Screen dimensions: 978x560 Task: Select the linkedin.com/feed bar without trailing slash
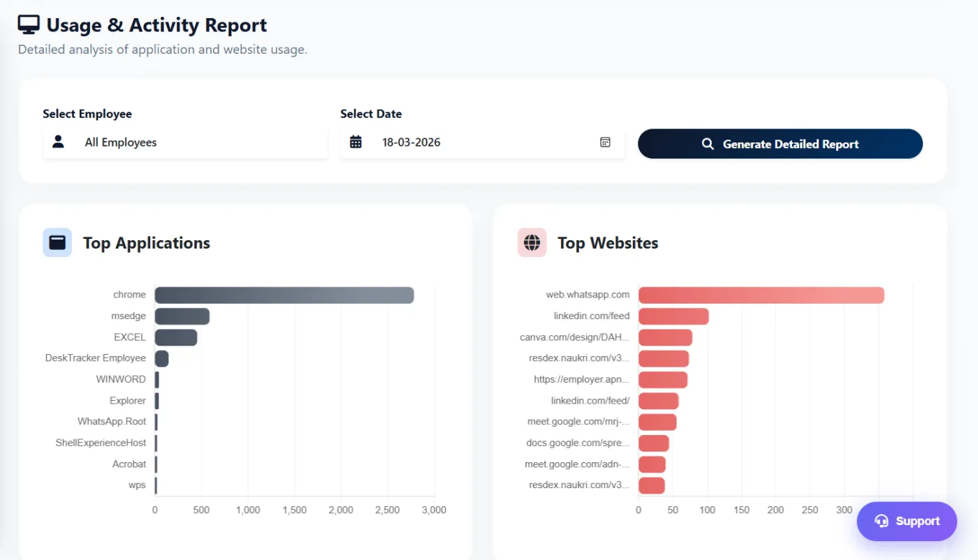click(x=673, y=316)
